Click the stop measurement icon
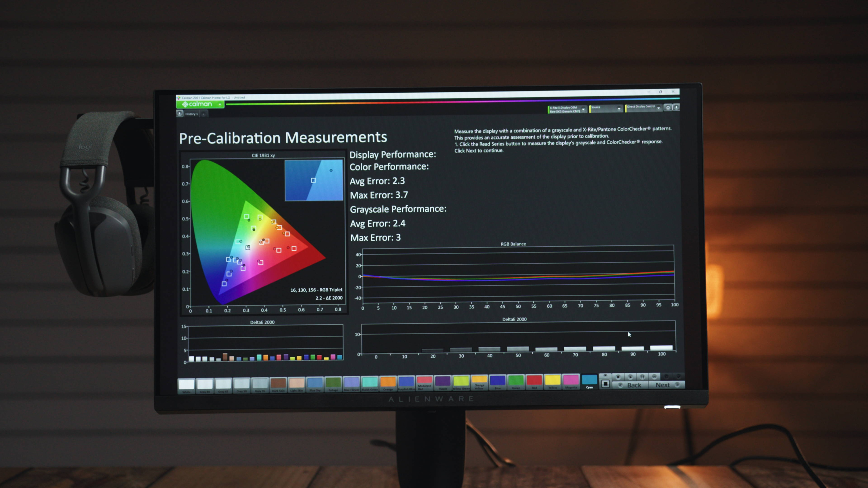Viewport: 868px width, 488px height. tap(618, 377)
